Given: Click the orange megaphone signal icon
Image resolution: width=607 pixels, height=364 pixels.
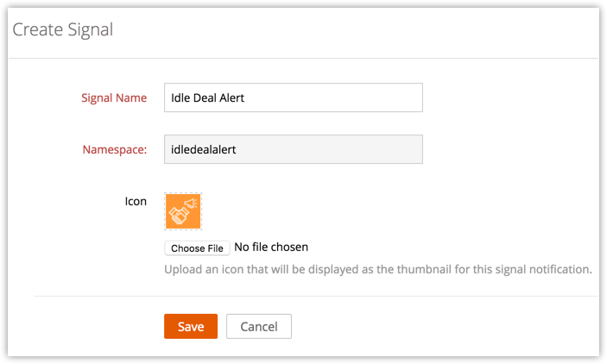Looking at the screenshot, I should tap(183, 211).
